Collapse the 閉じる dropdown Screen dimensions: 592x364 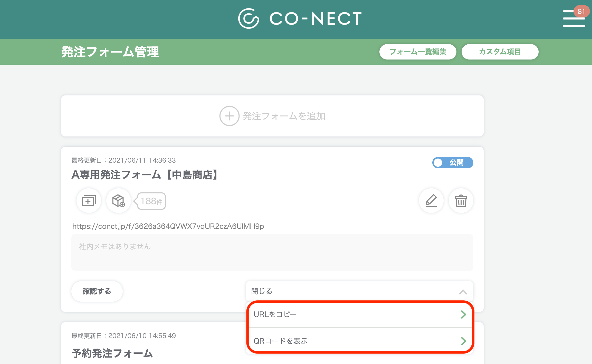click(x=359, y=291)
